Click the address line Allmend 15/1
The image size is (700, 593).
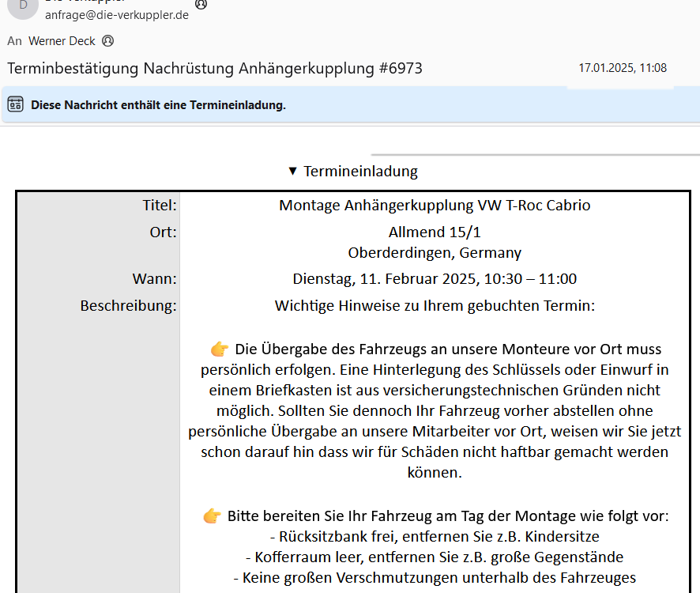(435, 232)
